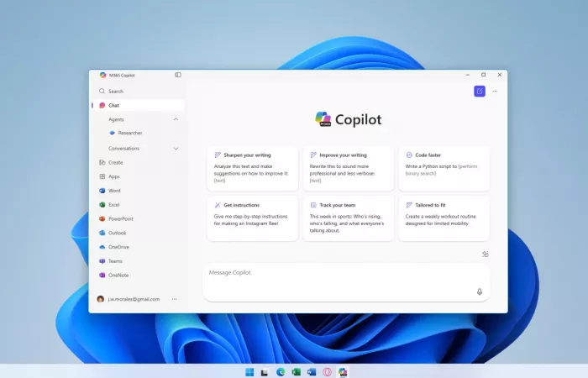Viewport: 588px width, 378px height.
Task: Click the microphone icon in message box
Action: pyautogui.click(x=480, y=291)
